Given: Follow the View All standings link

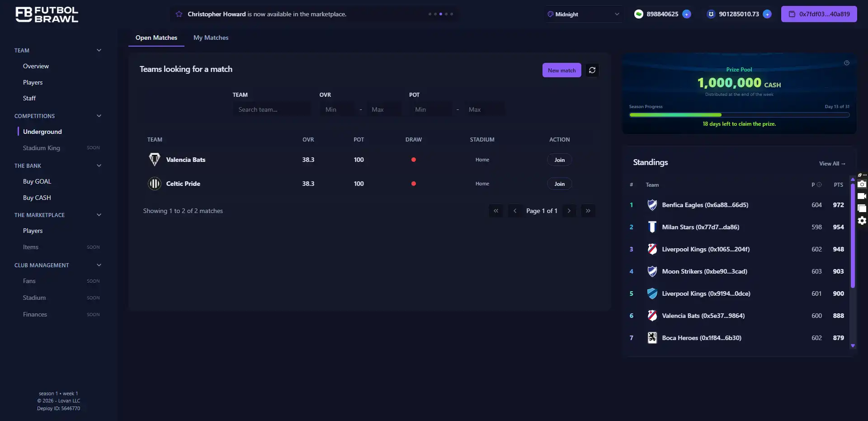Looking at the screenshot, I should (x=832, y=163).
